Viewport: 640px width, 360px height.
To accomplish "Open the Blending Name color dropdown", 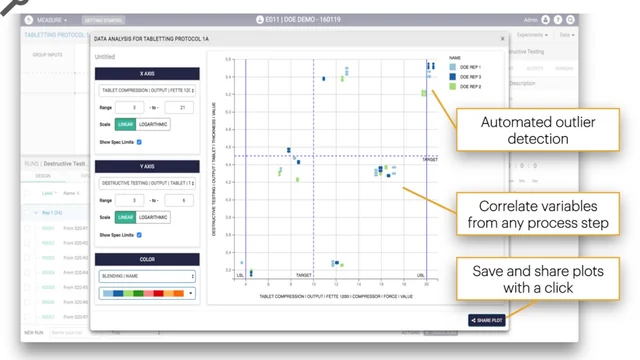I will [147, 276].
